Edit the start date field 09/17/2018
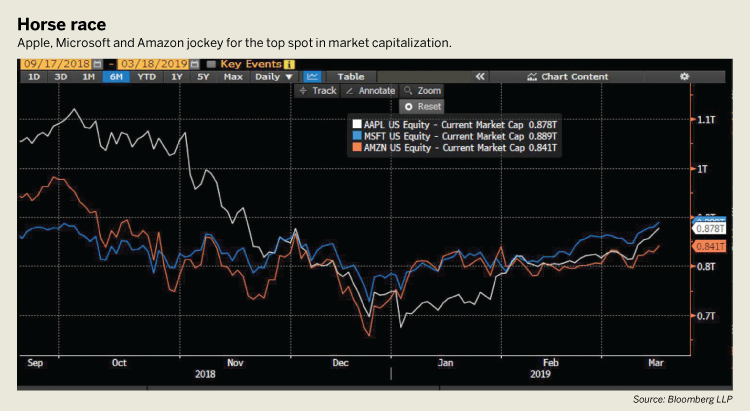The height and width of the screenshot is (411, 750). pos(56,64)
